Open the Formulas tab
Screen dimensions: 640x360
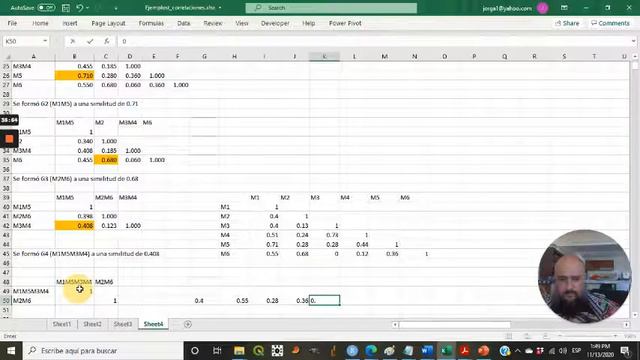click(x=151, y=23)
